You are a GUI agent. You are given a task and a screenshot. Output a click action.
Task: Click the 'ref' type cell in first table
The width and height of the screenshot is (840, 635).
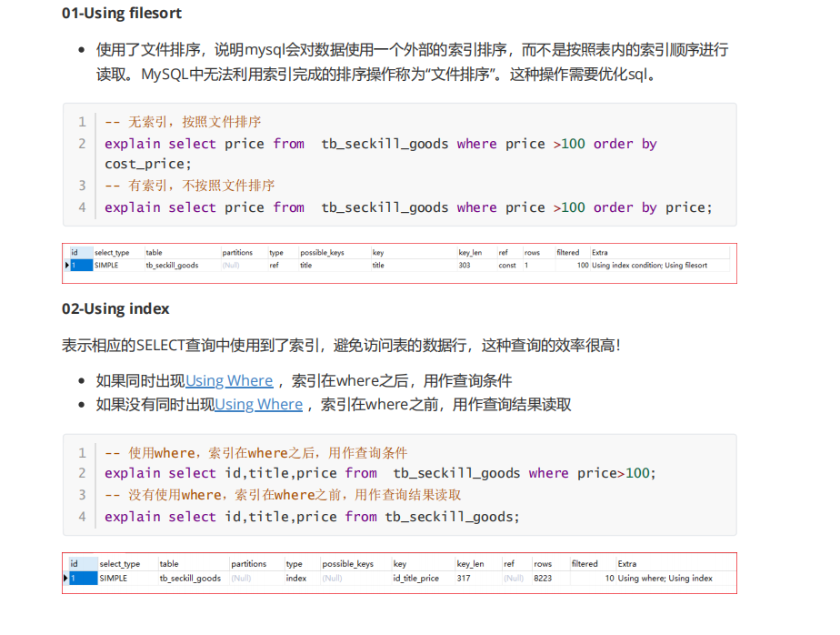[x=274, y=266]
